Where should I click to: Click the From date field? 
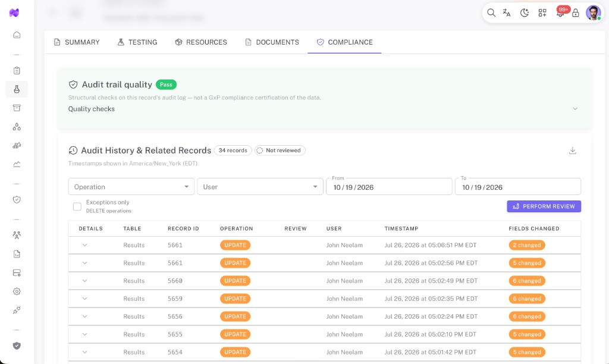pyautogui.click(x=389, y=187)
